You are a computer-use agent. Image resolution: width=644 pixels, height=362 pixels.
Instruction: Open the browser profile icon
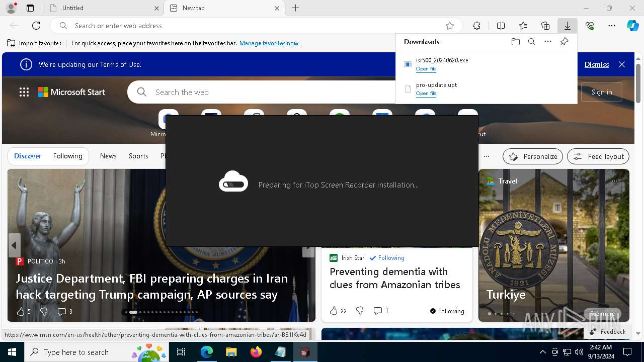tap(11, 8)
